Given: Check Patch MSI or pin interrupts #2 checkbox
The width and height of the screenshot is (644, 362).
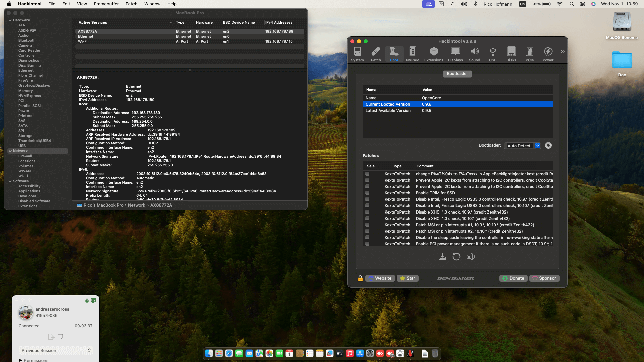Looking at the screenshot, I should [367, 231].
